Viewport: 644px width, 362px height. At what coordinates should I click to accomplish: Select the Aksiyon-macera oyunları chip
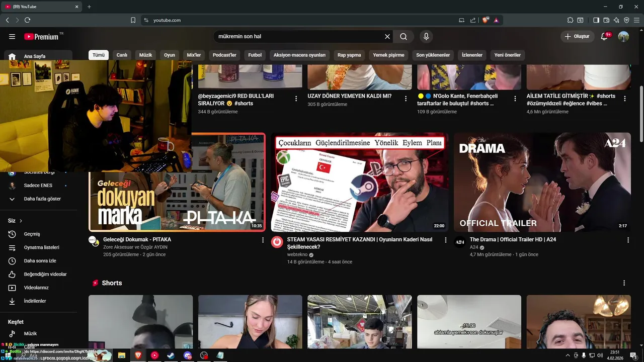coord(299,55)
